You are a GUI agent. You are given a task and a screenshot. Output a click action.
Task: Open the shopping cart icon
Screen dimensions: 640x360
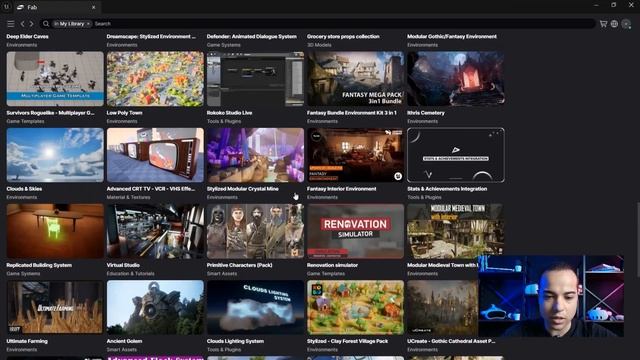[603, 24]
